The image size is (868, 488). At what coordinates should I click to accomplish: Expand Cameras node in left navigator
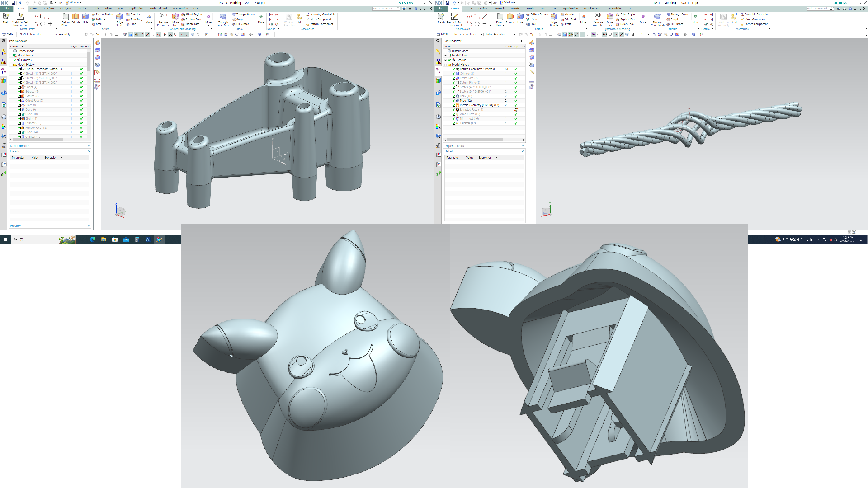pos(11,60)
